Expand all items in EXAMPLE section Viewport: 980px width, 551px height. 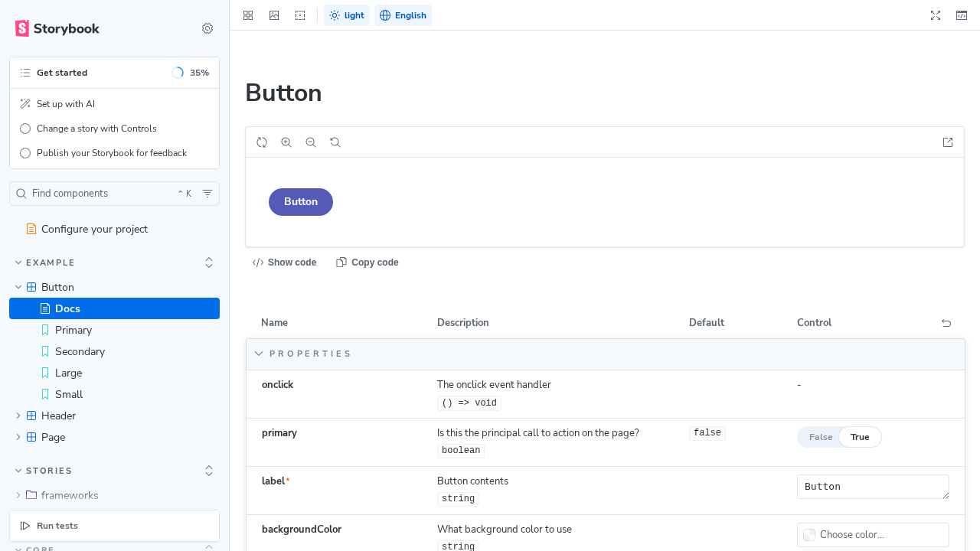click(209, 262)
